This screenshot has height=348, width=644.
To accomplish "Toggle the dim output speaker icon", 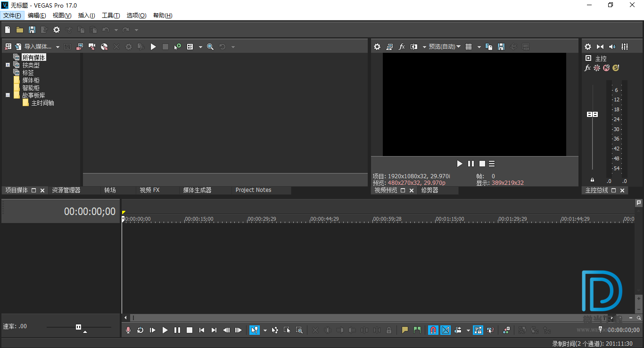I will (612, 47).
